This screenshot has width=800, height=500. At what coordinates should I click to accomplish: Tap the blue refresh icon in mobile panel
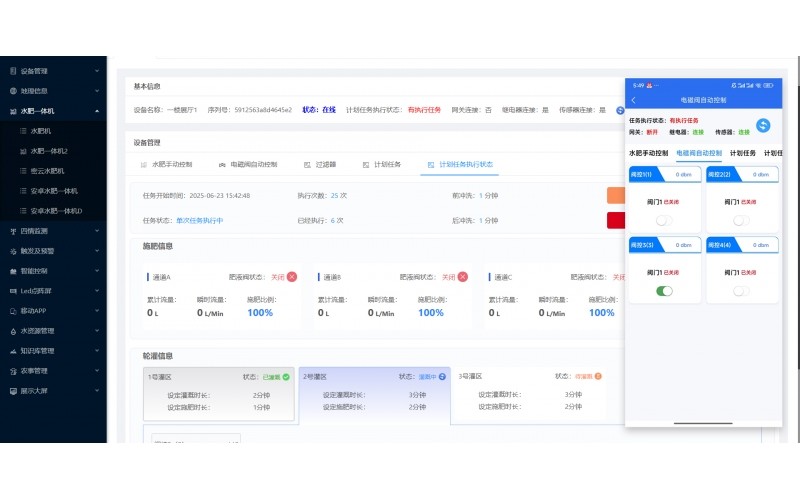(x=763, y=125)
